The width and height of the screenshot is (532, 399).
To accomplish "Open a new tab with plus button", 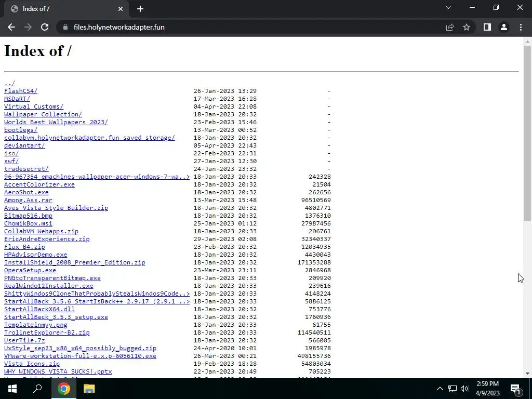I will (x=140, y=9).
